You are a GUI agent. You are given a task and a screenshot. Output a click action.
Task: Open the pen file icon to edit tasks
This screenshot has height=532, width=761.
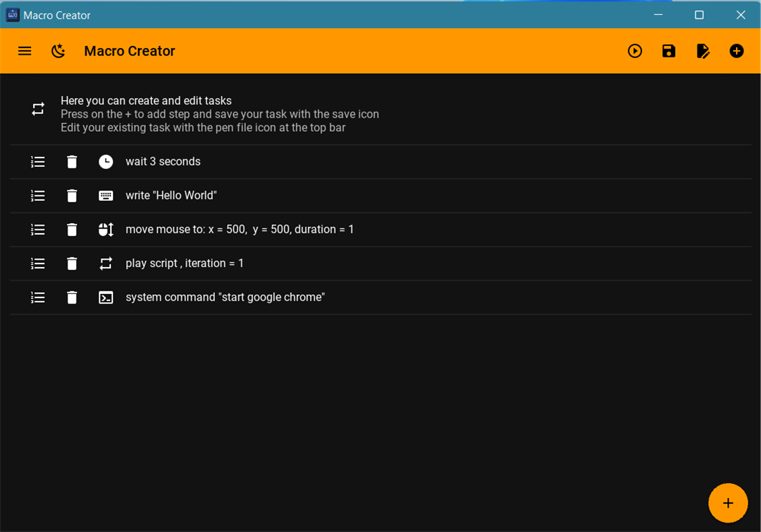[703, 51]
